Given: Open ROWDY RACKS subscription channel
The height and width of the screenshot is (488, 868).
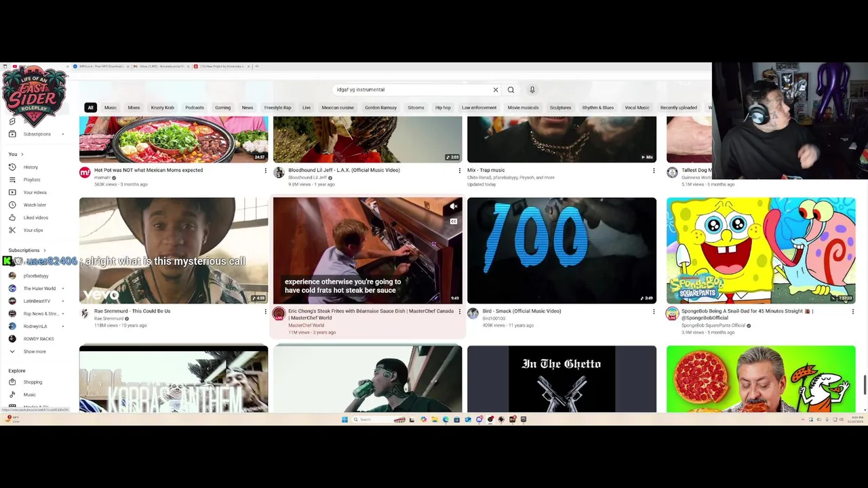Looking at the screenshot, I should [x=38, y=339].
